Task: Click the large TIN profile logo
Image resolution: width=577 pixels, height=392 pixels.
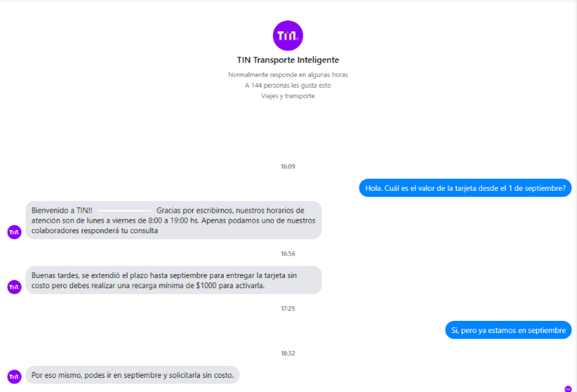Action: click(288, 36)
